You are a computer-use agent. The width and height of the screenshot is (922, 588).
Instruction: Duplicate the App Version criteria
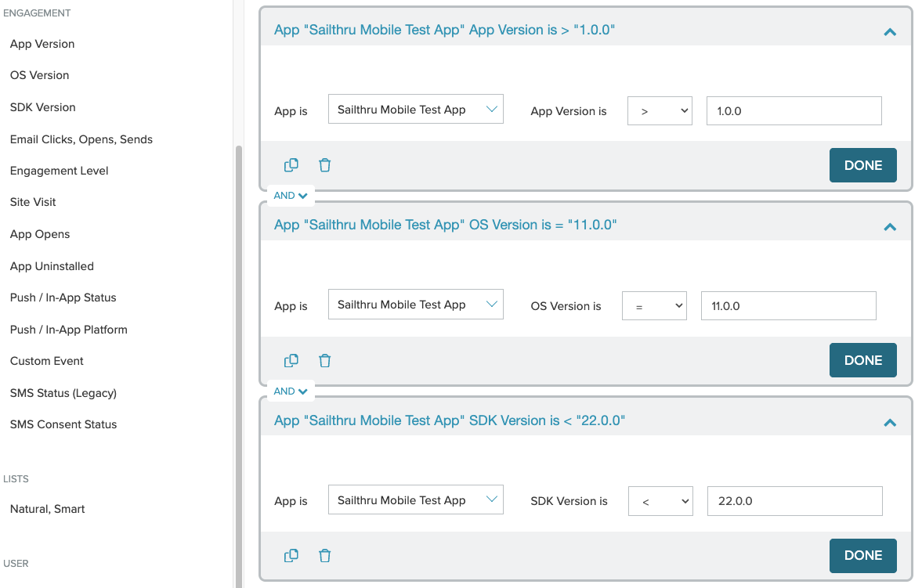(x=291, y=165)
